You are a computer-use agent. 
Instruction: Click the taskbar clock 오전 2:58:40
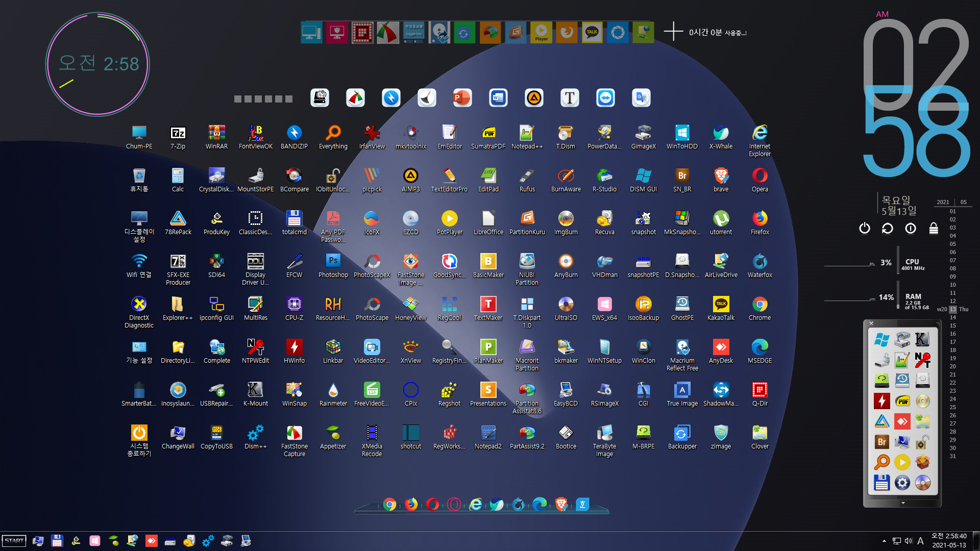(x=949, y=536)
